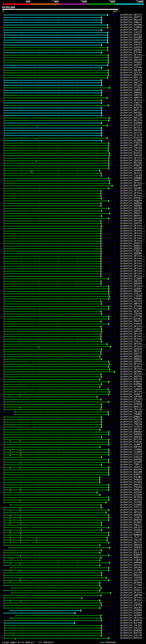Click the UniRef100_P49165 label
Screen dimensions: 146x644
click(x=131, y=156)
